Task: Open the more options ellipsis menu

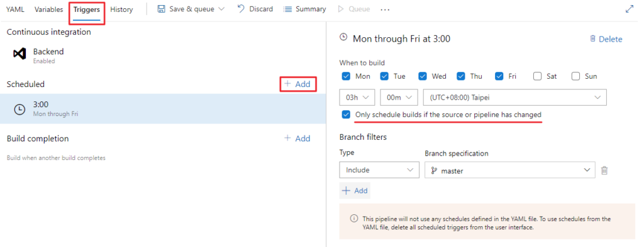Action: click(385, 9)
